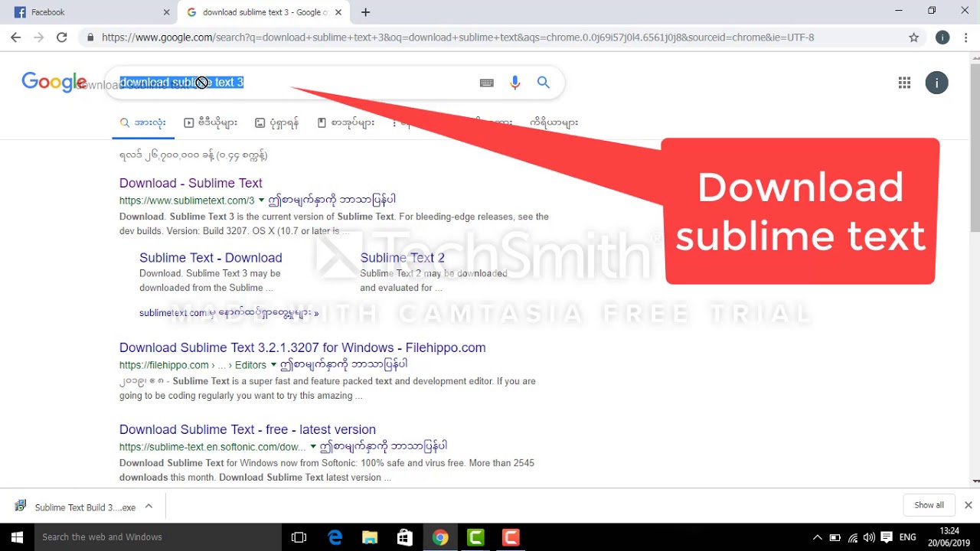Open Sublime Text - Download sitelink
The height and width of the screenshot is (551, 980).
click(x=211, y=258)
